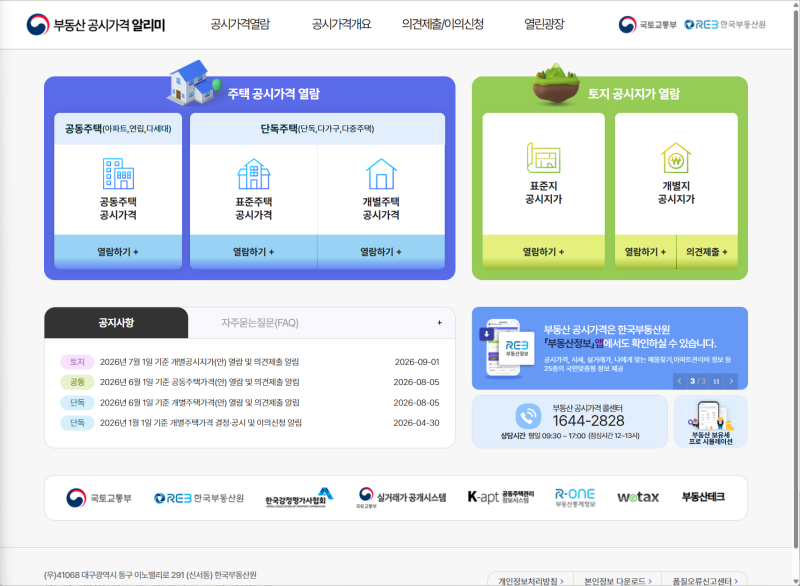Screen dimensions: 800x586
Task: Click the 부동산 공시가격 알리미 site logo
Action: 96,24
